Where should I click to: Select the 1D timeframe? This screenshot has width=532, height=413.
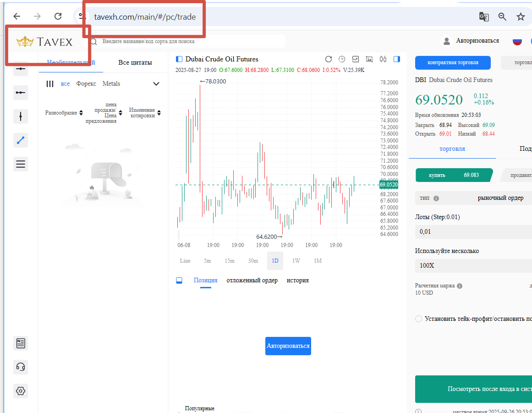[275, 261]
